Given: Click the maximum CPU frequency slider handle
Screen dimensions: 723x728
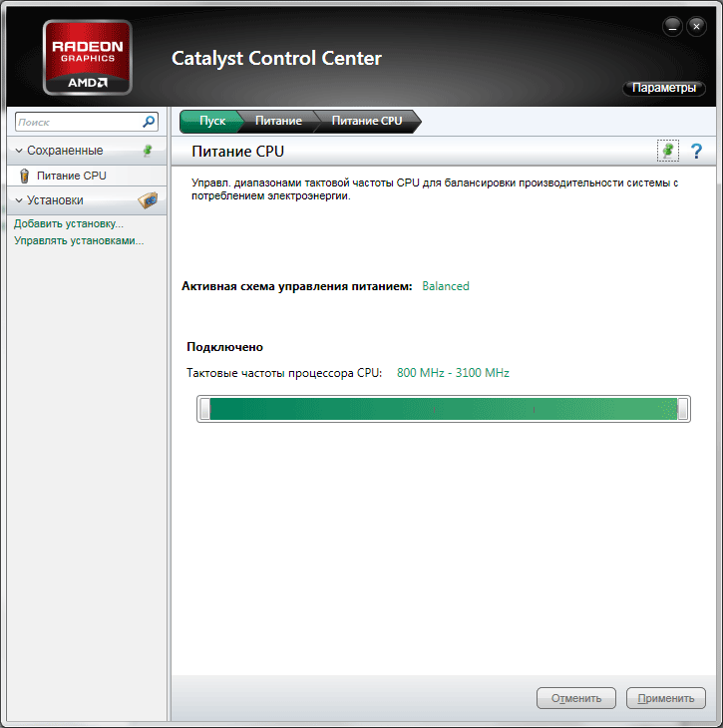Looking at the screenshot, I should coord(682,409).
